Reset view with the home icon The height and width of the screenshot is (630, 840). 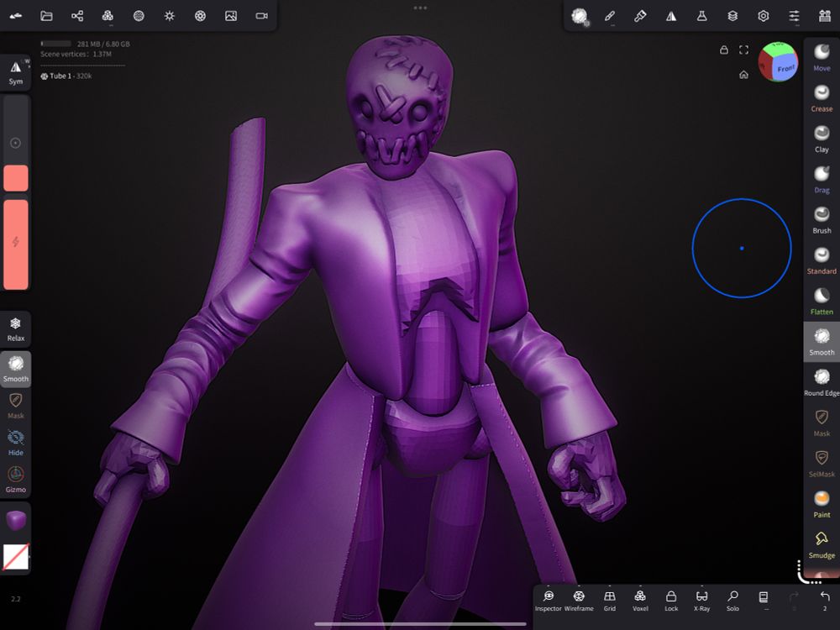[x=743, y=75]
